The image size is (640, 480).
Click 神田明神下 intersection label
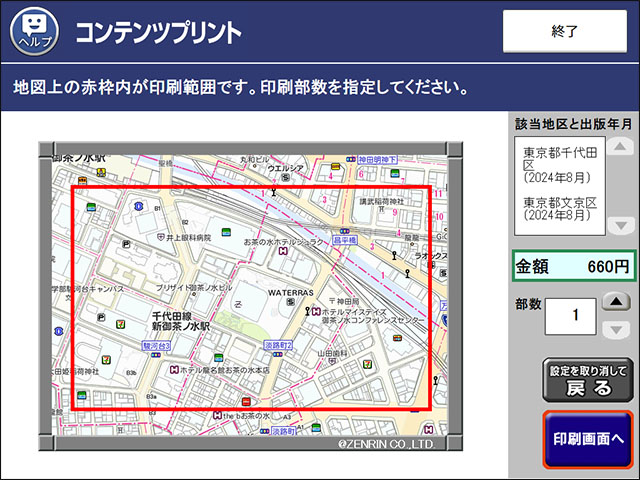click(378, 160)
